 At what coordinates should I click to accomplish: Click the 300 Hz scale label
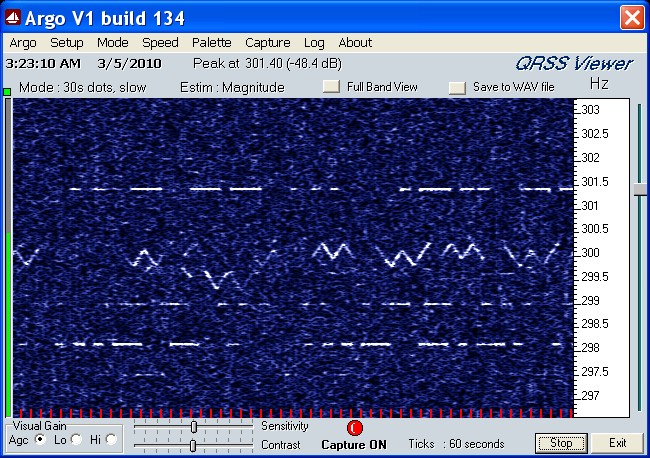point(590,252)
